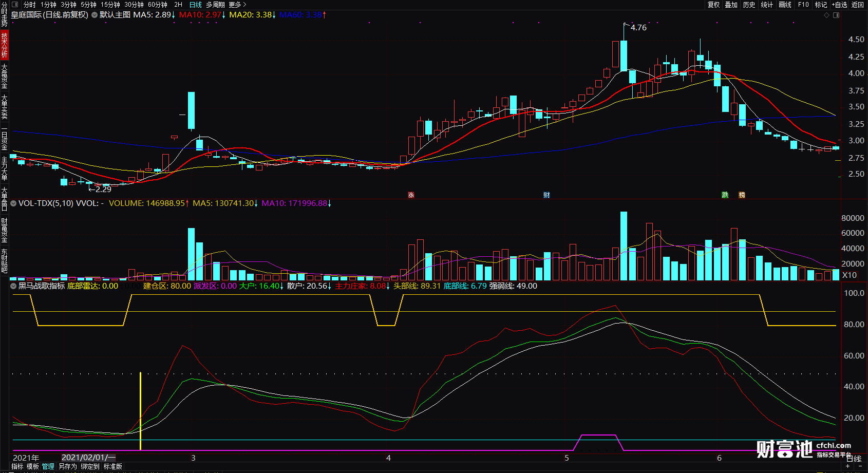The height and width of the screenshot is (473, 868).
Task: Add stock via +自选 button
Action: click(x=840, y=5)
